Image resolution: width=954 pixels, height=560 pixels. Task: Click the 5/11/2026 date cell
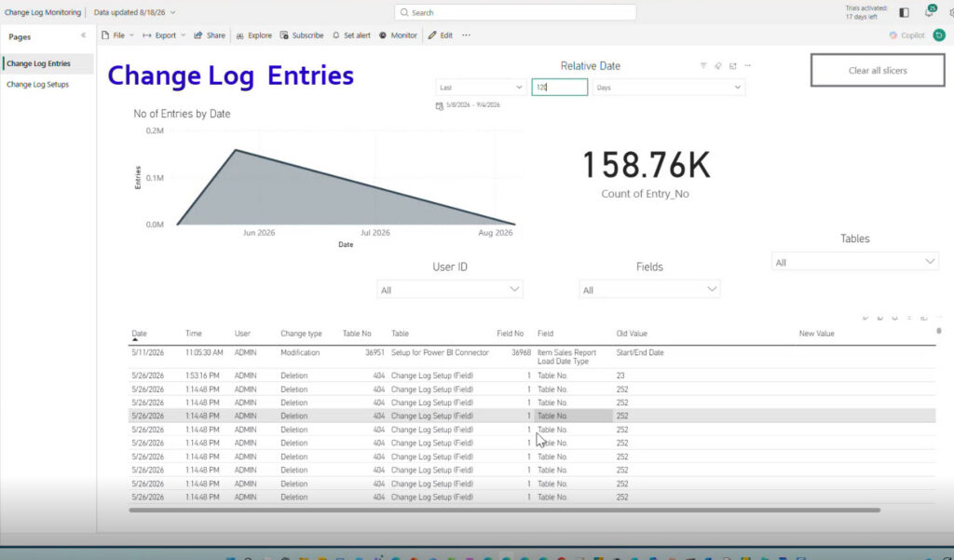point(148,352)
